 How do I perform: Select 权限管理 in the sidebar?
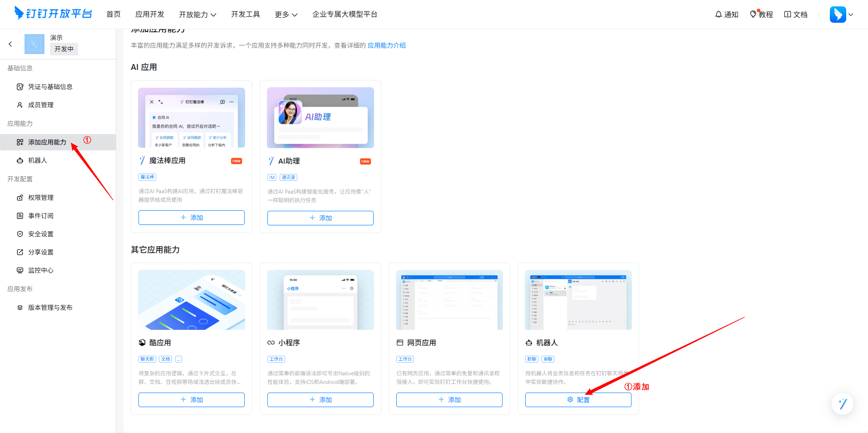point(41,198)
